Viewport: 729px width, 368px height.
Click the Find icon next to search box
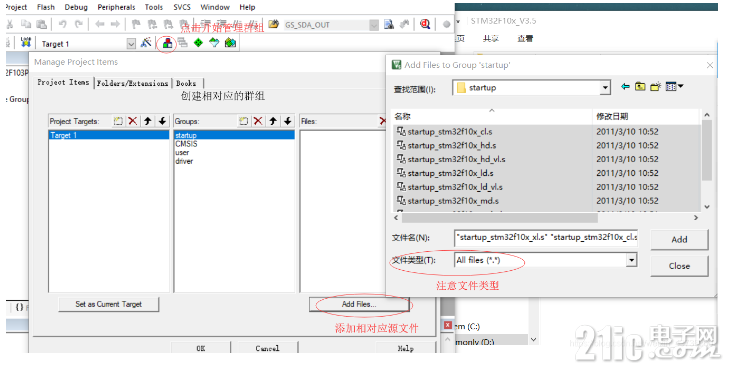coord(389,24)
